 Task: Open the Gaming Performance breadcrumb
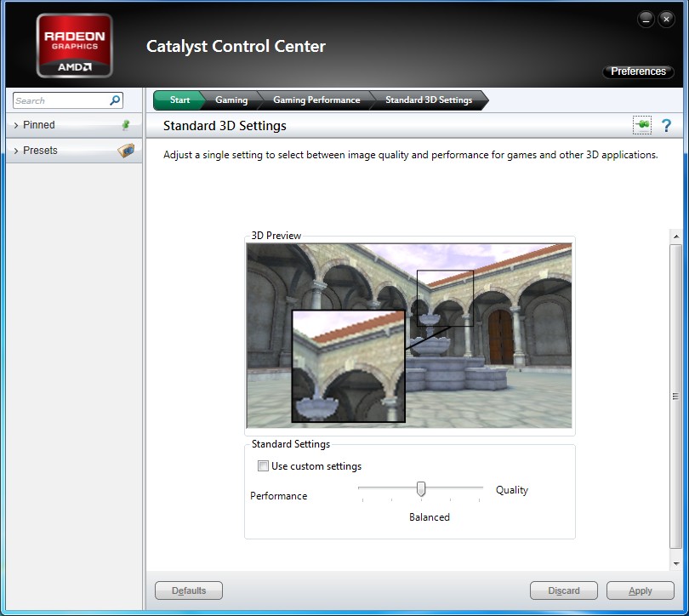coord(316,100)
